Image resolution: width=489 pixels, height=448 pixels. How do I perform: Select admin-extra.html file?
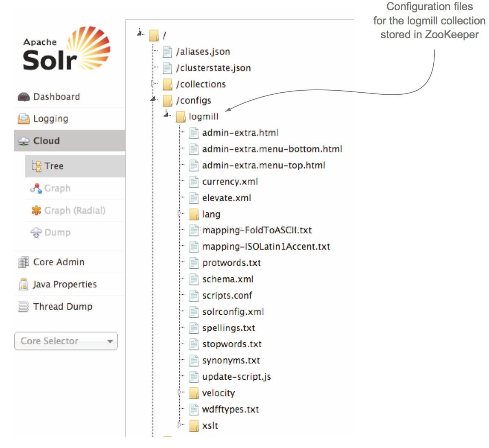240,133
